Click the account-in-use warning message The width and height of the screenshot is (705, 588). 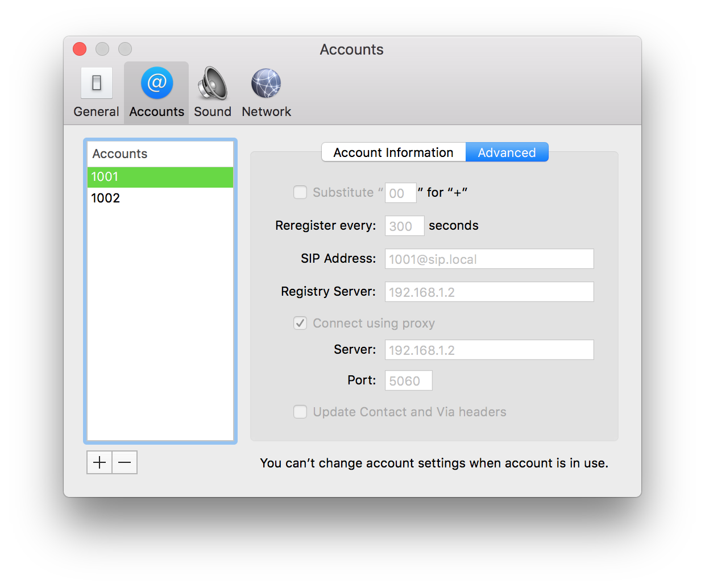tap(434, 463)
